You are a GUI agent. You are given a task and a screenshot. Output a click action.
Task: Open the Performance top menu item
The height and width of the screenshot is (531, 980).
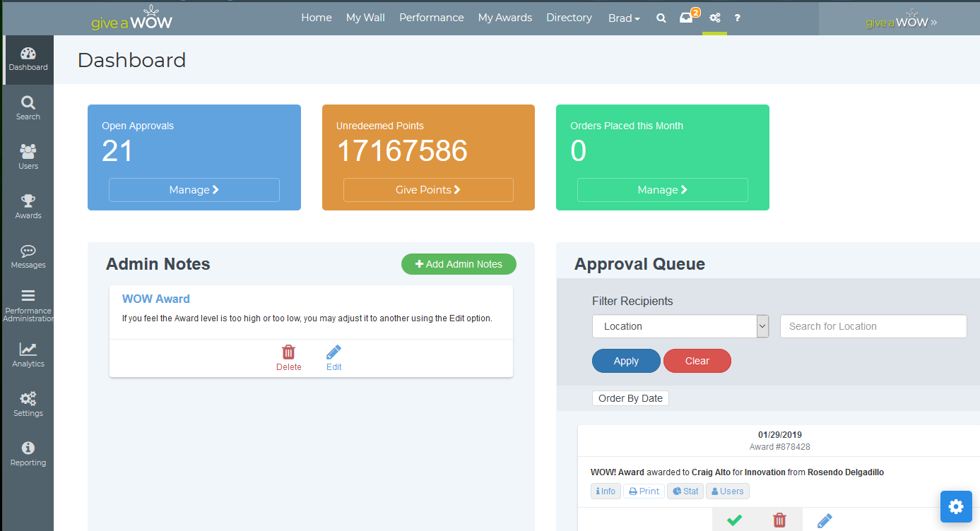click(x=432, y=18)
